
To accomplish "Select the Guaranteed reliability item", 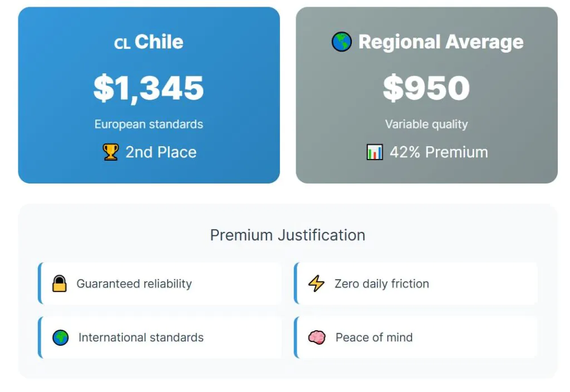I will click(x=134, y=284).
